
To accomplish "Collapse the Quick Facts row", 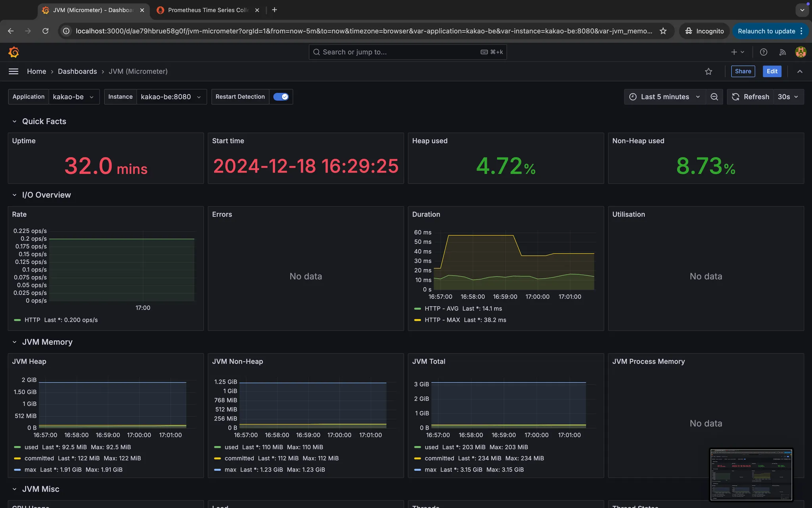I will (x=15, y=121).
